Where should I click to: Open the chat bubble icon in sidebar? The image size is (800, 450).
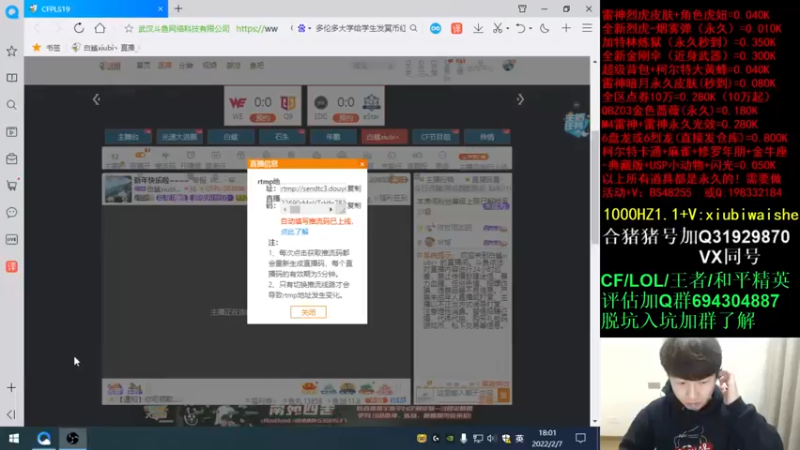point(11,213)
